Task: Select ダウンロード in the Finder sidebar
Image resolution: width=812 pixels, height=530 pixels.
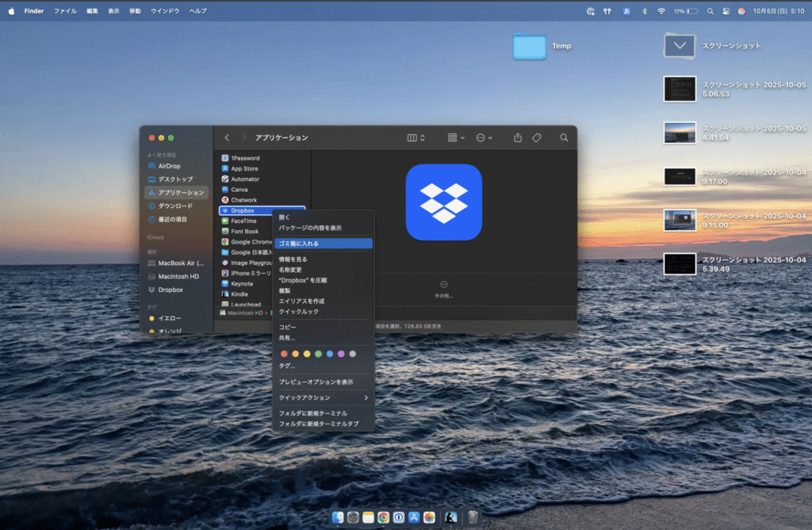Action: click(174, 205)
